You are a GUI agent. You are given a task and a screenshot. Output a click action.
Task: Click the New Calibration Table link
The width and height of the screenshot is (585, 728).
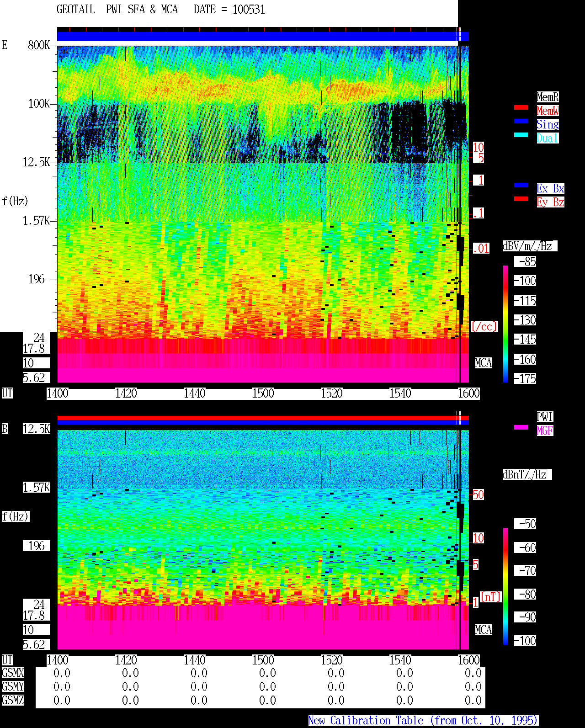click(423, 721)
